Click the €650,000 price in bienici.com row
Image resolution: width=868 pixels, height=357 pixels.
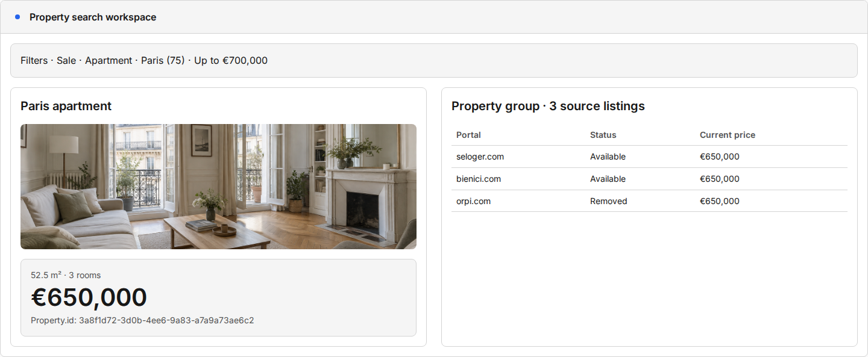click(x=719, y=179)
